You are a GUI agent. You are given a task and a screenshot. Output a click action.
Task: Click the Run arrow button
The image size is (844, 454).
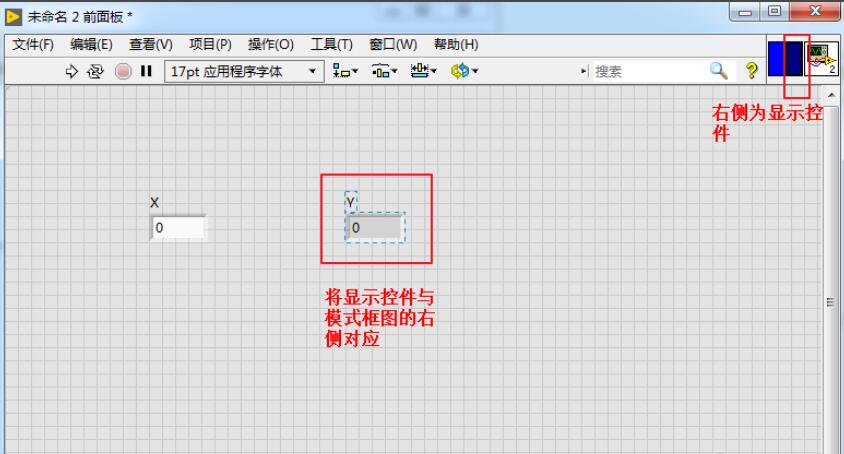point(71,71)
